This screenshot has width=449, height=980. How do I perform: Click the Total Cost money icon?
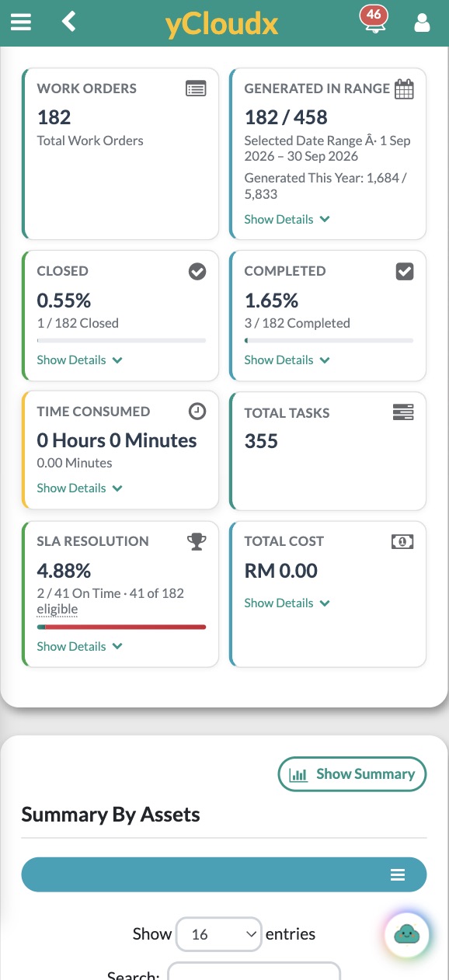pos(402,541)
